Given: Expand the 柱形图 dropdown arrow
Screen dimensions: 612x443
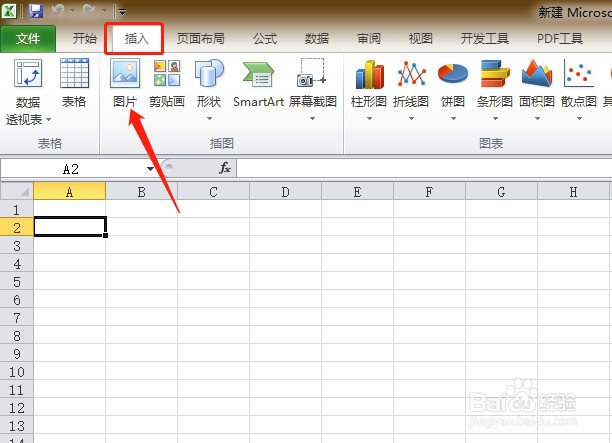Looking at the screenshot, I should coord(369,118).
